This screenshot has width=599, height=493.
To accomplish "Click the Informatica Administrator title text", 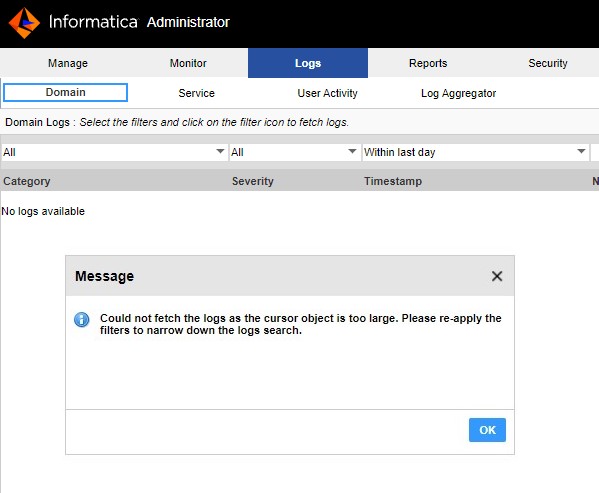I will point(139,22).
